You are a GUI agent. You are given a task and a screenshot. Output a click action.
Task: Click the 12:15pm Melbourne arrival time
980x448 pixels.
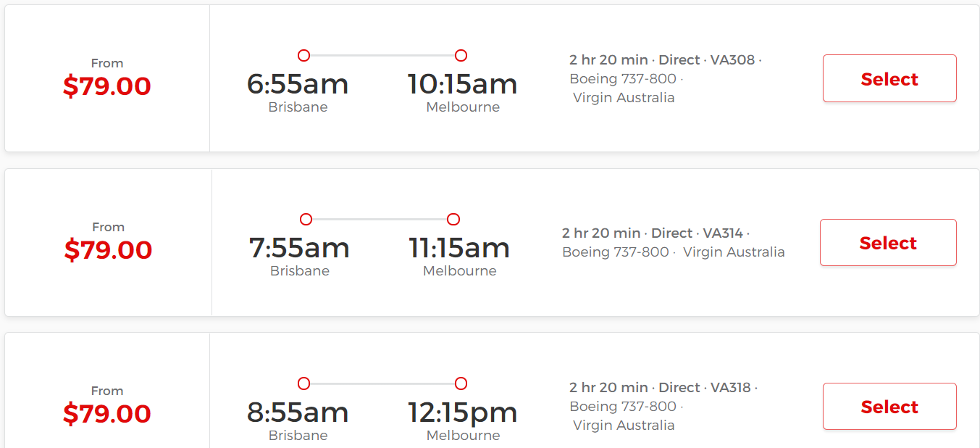[462, 412]
